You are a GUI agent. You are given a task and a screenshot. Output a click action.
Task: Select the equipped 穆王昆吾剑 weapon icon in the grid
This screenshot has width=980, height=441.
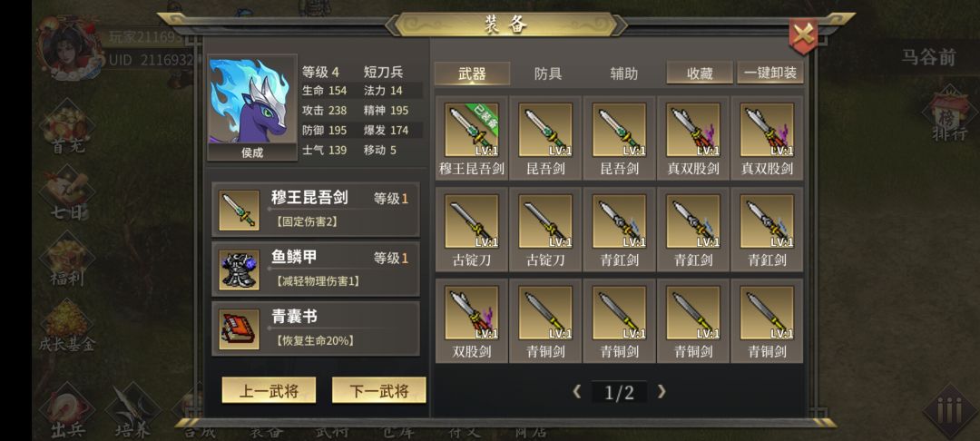coord(472,130)
